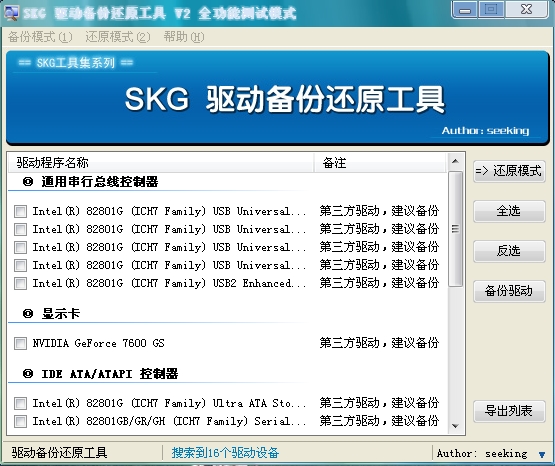Click the Author: seeking banner text
The image size is (555, 466).
coord(485,131)
